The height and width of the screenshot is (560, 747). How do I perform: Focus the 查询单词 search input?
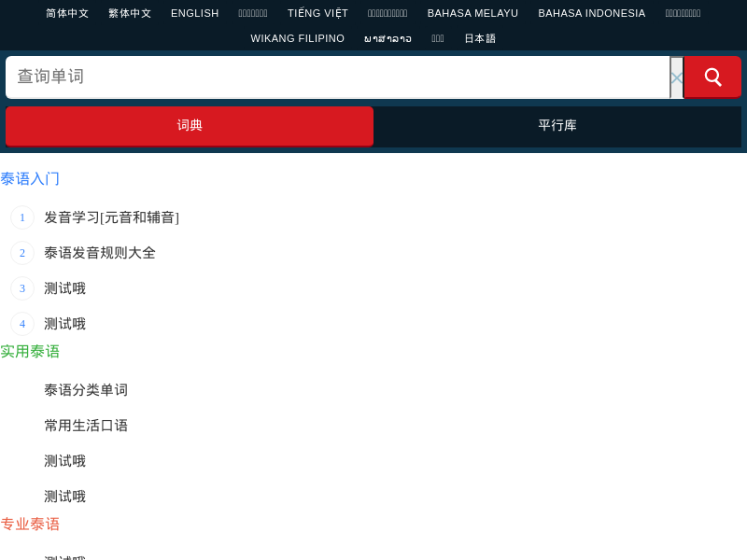coord(338,77)
